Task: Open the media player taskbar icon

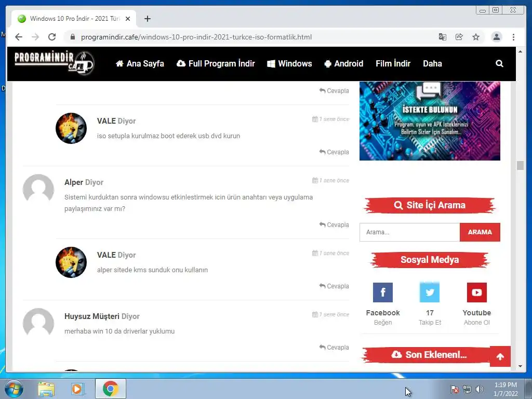Action: pyautogui.click(x=77, y=389)
